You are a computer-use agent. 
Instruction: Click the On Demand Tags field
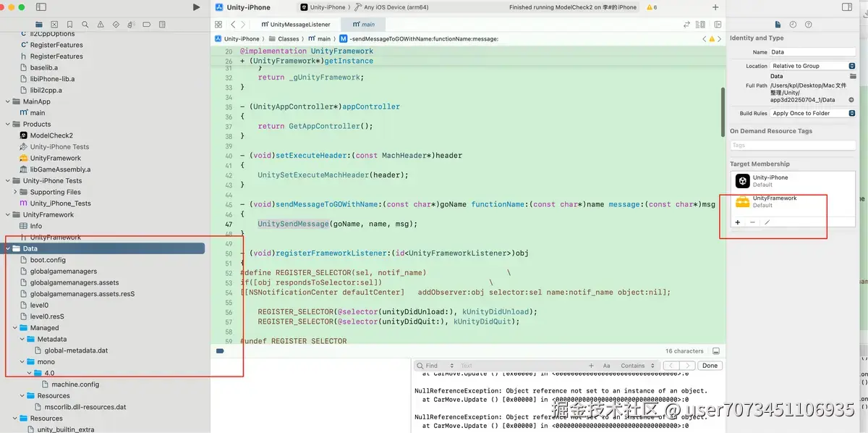[x=793, y=145]
